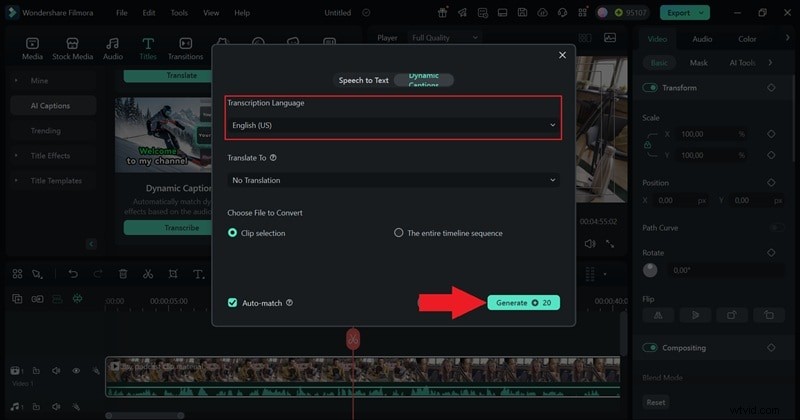Click the Transform keyframe diamond icon
This screenshot has height=420, width=800.
coord(771,88)
